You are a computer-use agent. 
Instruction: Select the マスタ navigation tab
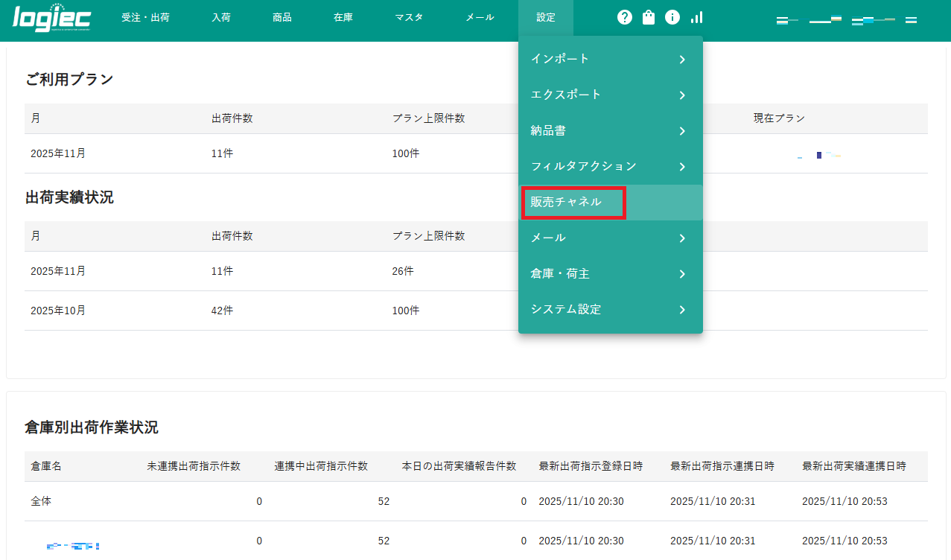(x=409, y=17)
